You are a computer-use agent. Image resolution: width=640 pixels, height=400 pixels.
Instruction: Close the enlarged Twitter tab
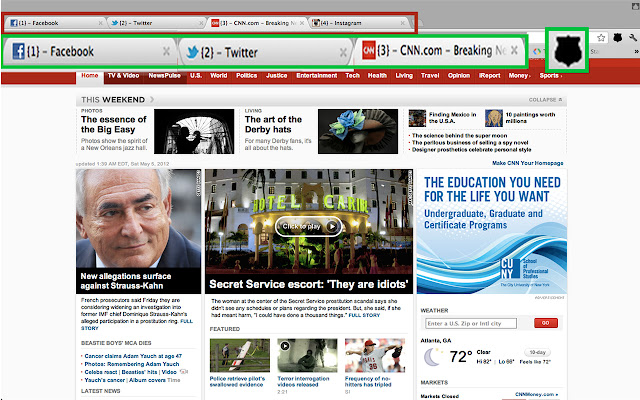pyautogui.click(x=343, y=52)
